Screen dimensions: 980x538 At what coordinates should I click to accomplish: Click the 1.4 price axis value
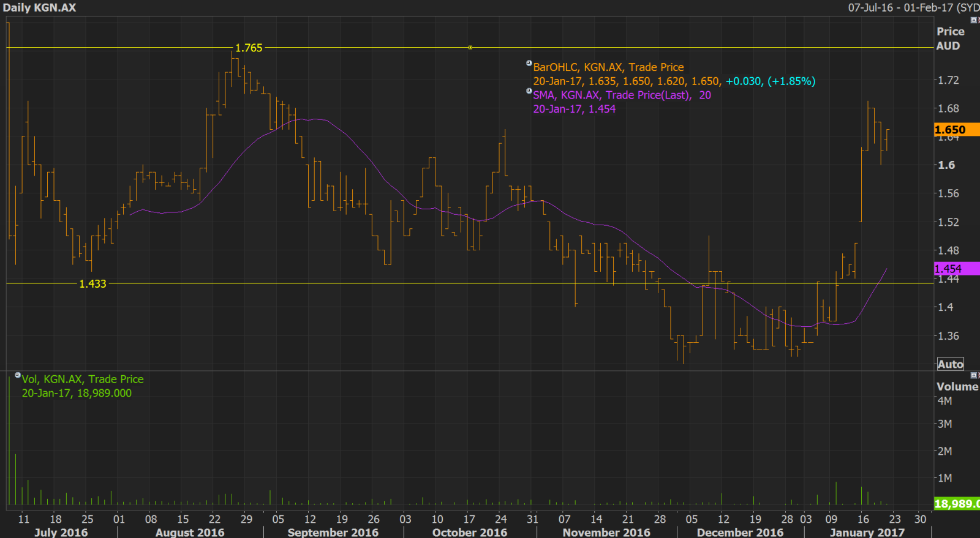(x=946, y=307)
